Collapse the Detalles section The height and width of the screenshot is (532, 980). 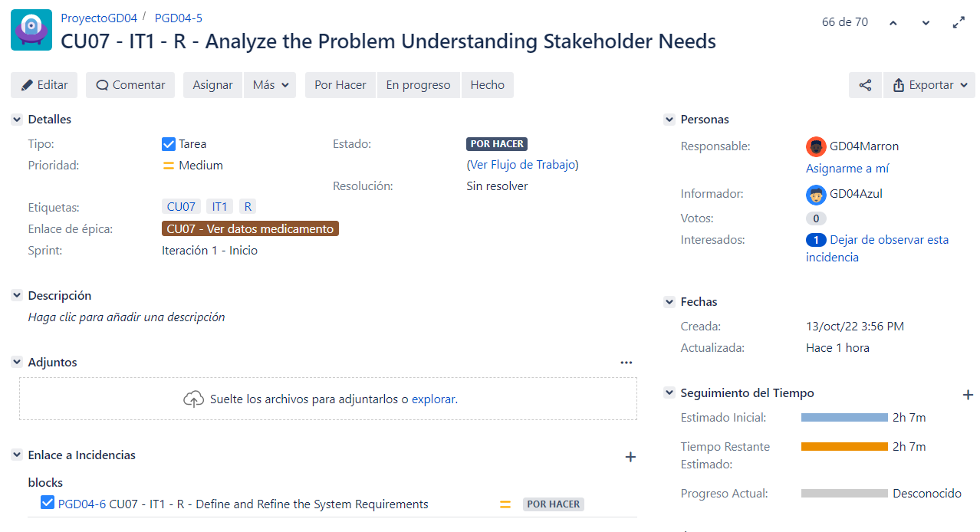tap(17, 120)
